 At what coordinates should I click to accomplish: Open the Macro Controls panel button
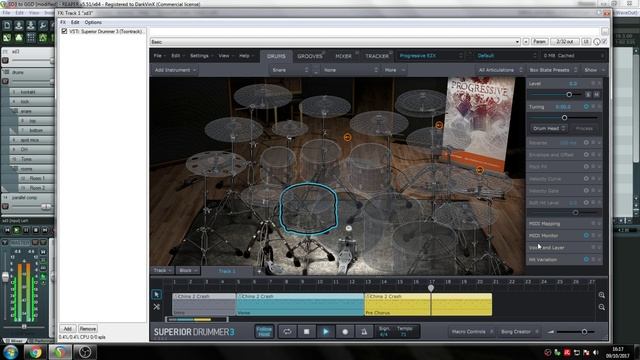tap(471, 332)
